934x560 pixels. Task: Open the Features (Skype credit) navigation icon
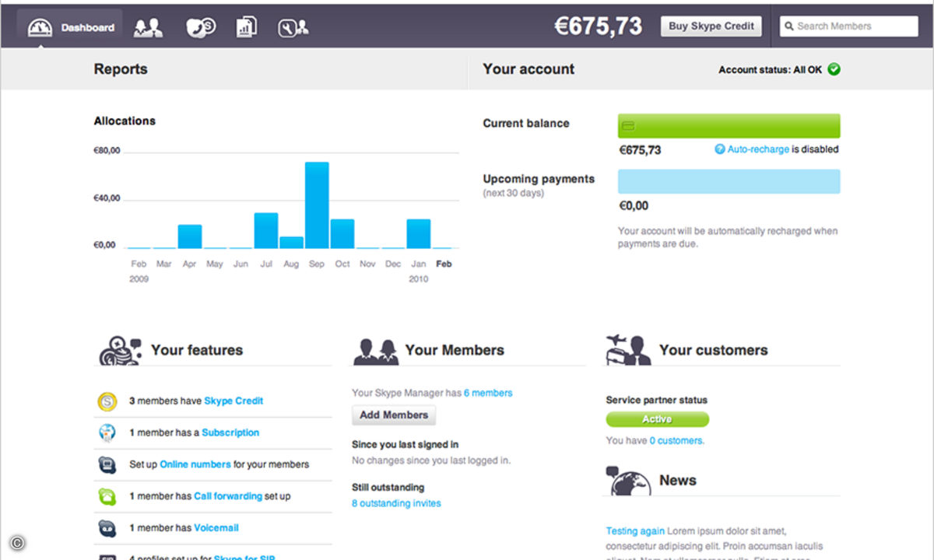(200, 28)
